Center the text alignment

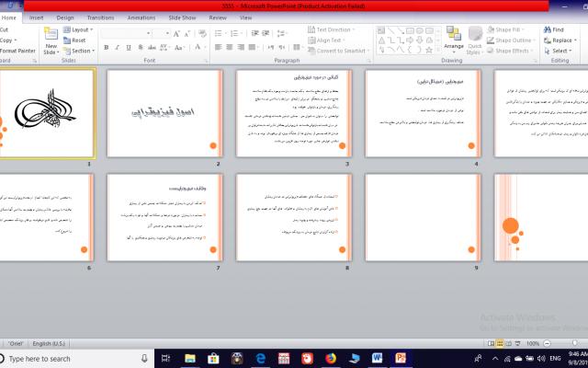(230, 47)
